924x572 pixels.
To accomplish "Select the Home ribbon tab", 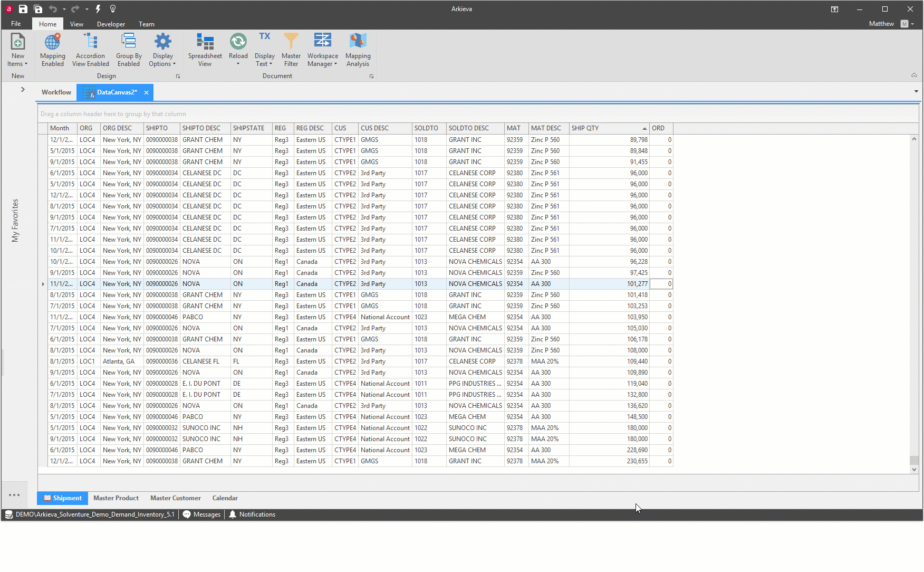I will click(x=47, y=24).
